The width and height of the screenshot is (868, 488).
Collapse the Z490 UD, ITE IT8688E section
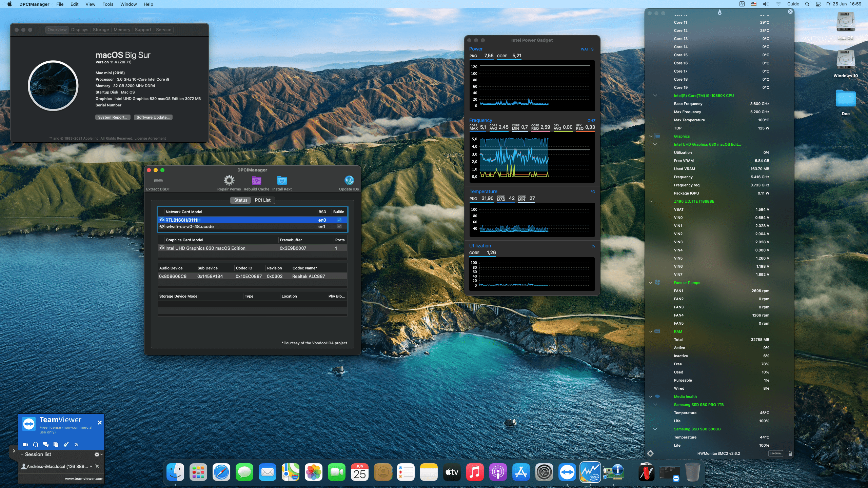(x=651, y=201)
